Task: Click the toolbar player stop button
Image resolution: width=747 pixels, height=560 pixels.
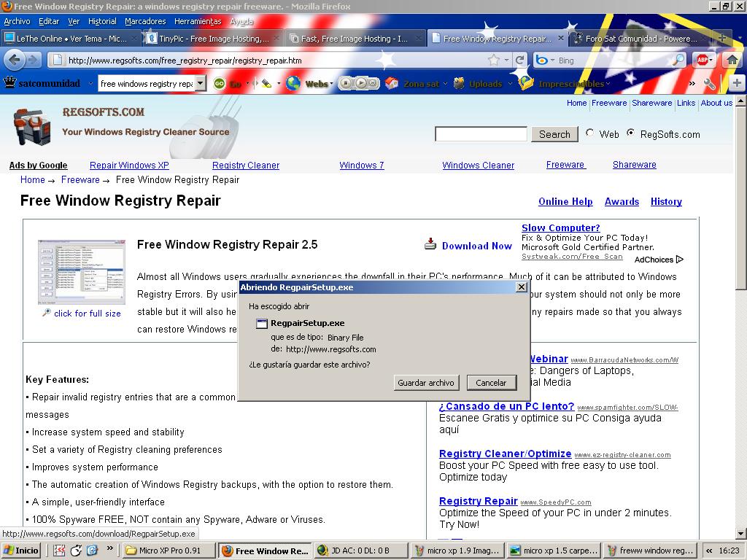Action: (x=347, y=84)
